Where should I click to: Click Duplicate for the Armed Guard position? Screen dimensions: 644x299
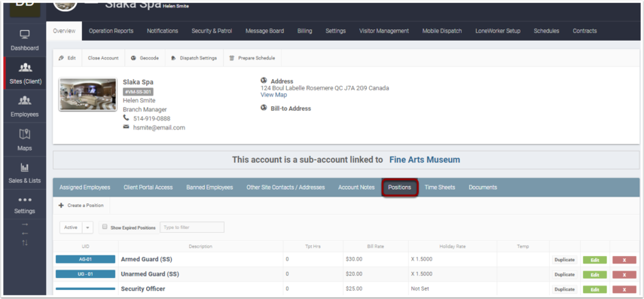click(x=564, y=260)
